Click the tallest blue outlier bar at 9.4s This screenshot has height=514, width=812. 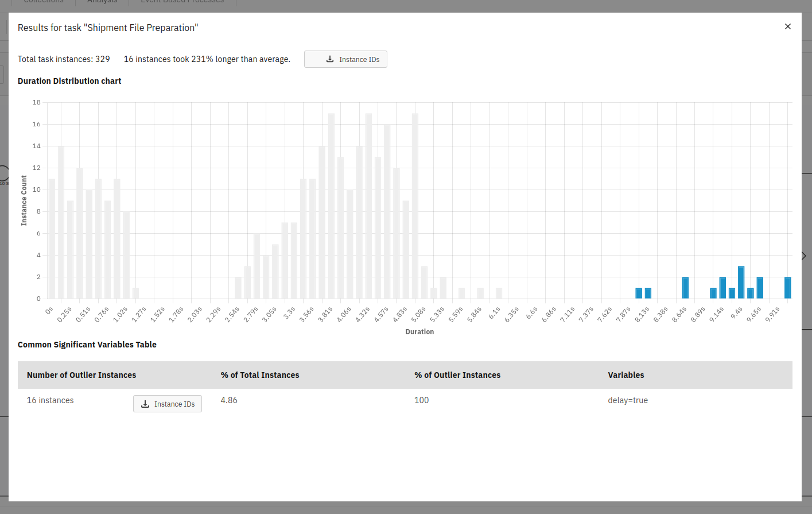pos(741,283)
